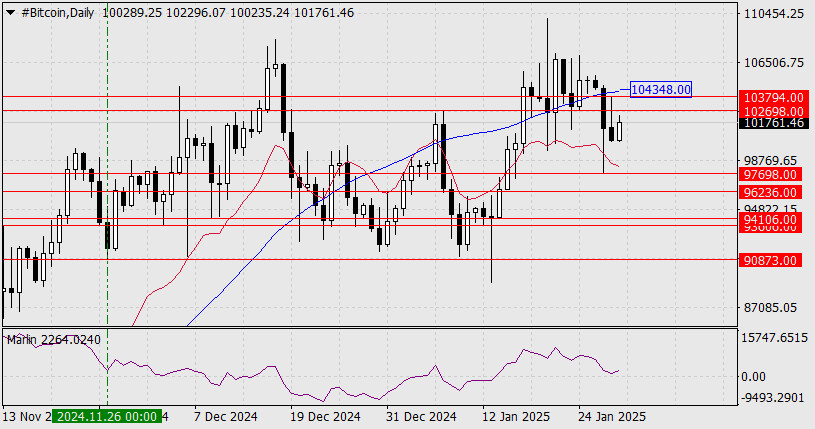Click the OHLC open value 100289.25
Viewport: 815px width, 429px height.
click(x=133, y=13)
